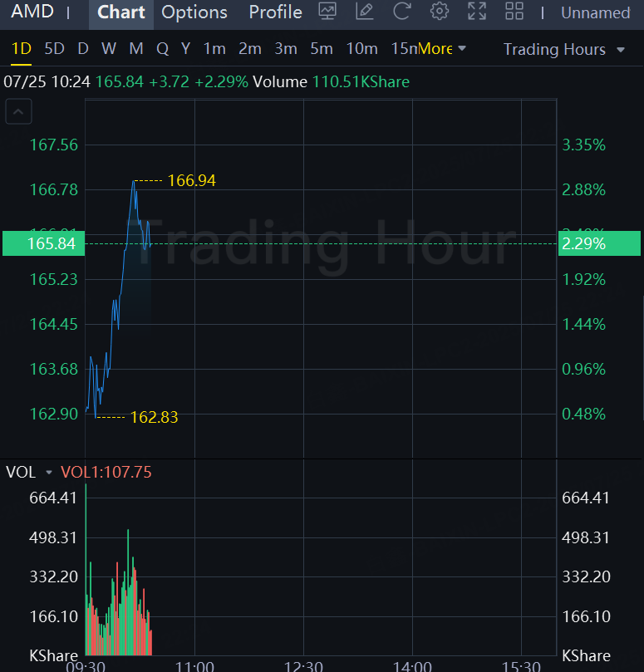Expand the More intervals dropdown
This screenshot has width=644, height=672.
442,49
